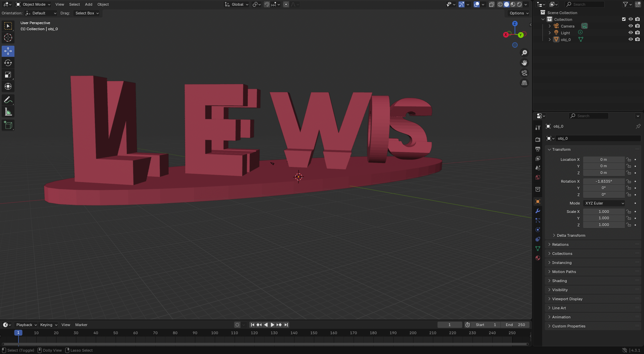This screenshot has height=354, width=644.
Task: Open the Output properties tab
Action: [538, 149]
